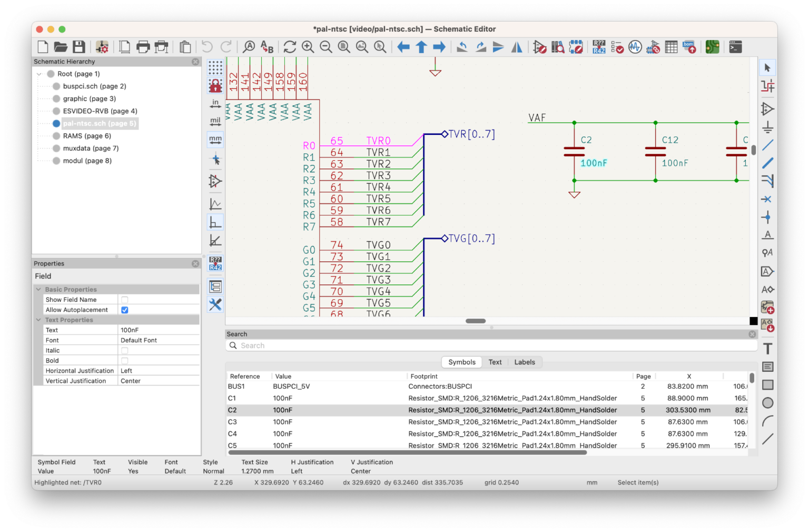Uncheck Allow Autoplacement

point(124,310)
